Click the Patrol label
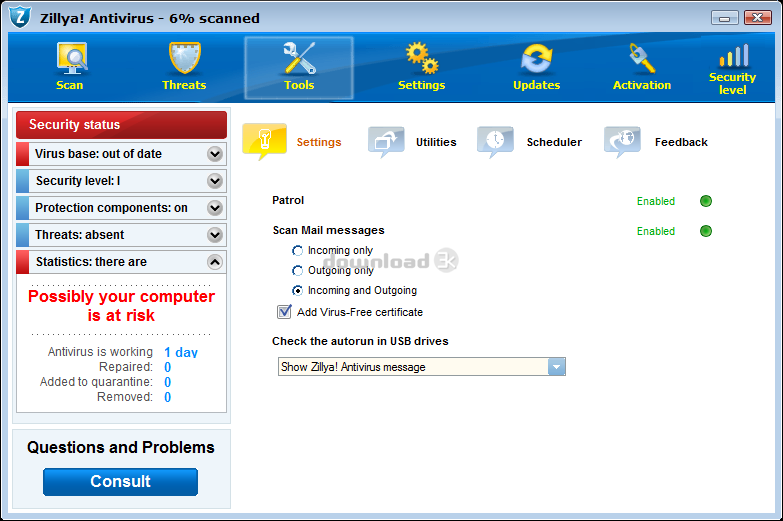 [288, 200]
